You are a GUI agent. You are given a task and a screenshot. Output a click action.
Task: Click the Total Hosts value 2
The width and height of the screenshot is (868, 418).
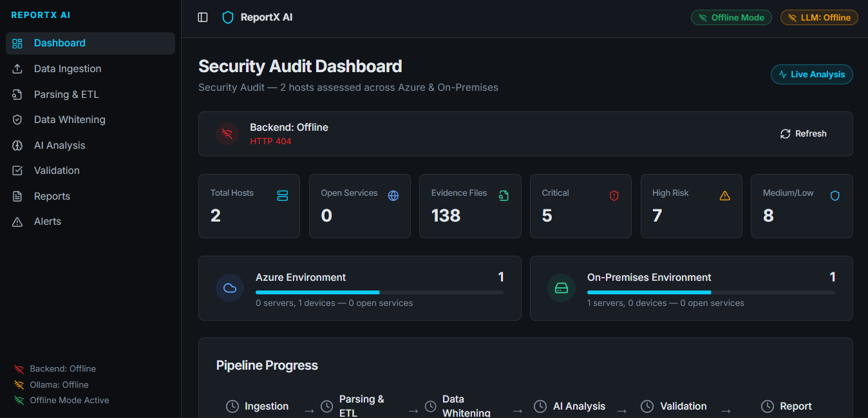(x=216, y=216)
